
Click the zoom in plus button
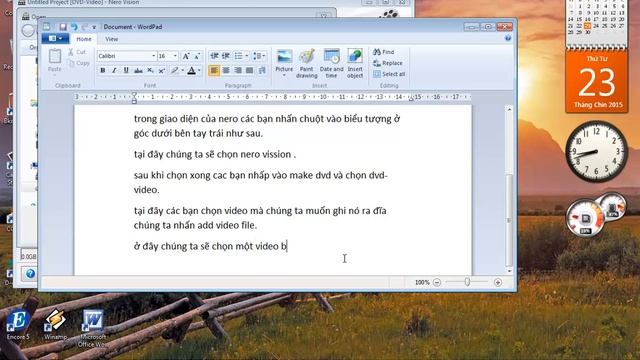(x=498, y=282)
